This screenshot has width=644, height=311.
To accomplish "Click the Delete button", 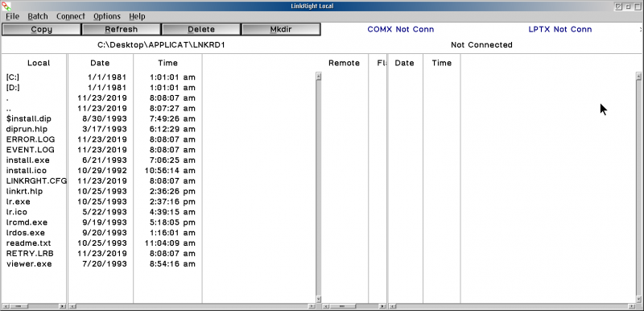I will click(201, 30).
